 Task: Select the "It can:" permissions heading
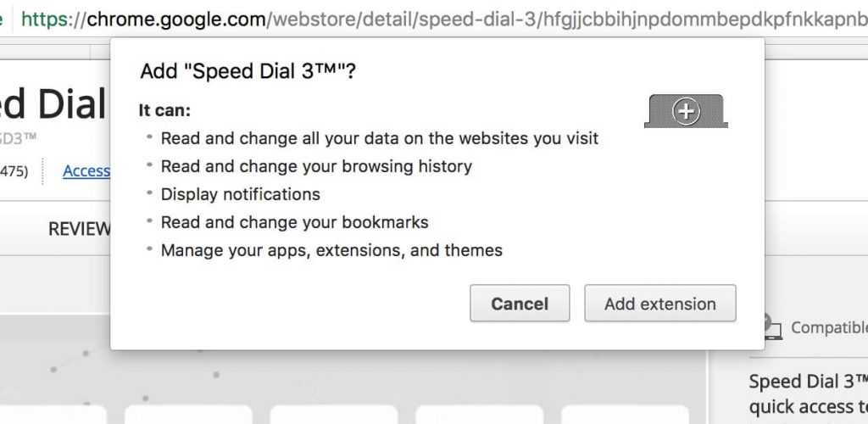coord(164,110)
